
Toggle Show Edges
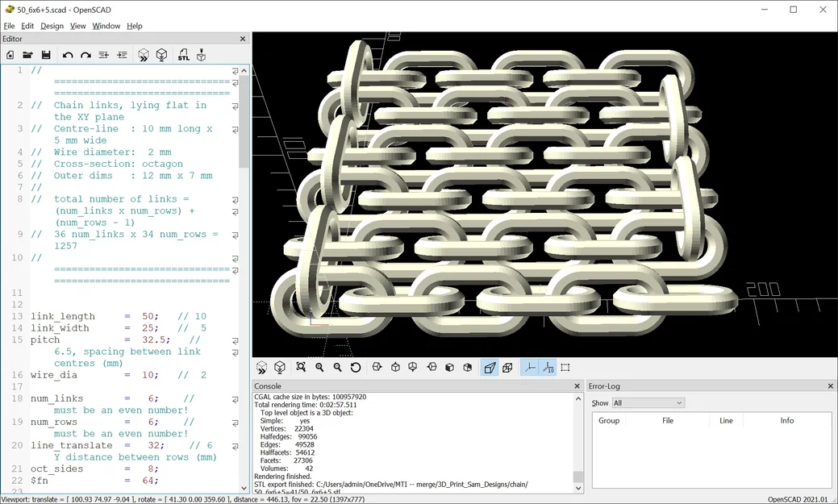pyautogui.click(x=565, y=367)
